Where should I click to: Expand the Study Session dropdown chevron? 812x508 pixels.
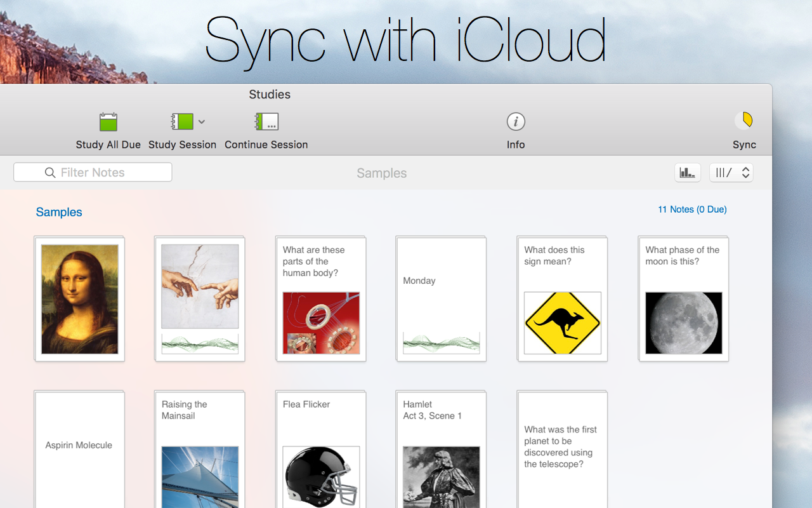[x=202, y=121]
